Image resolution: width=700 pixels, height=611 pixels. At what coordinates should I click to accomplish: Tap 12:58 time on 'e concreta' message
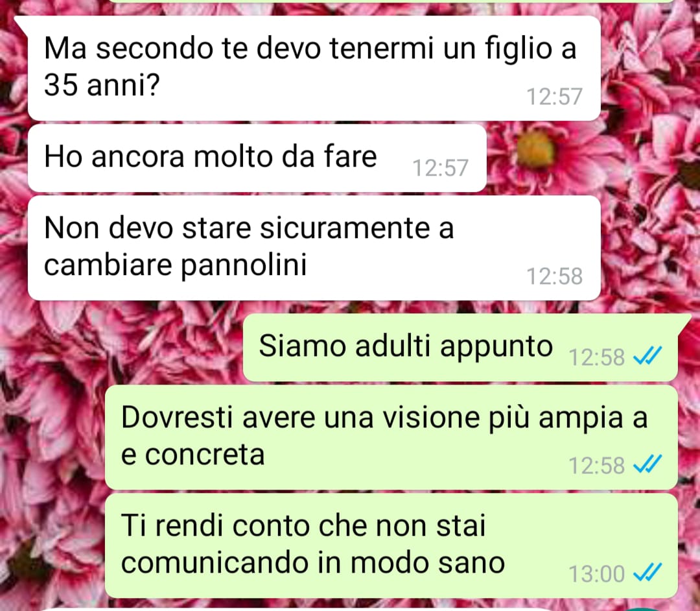pos(596,466)
